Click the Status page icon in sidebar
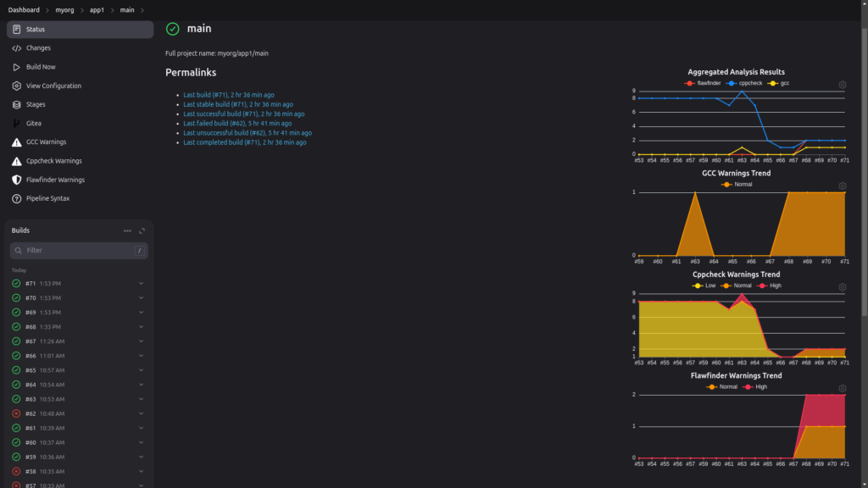Image resolution: width=868 pixels, height=488 pixels. point(17,30)
